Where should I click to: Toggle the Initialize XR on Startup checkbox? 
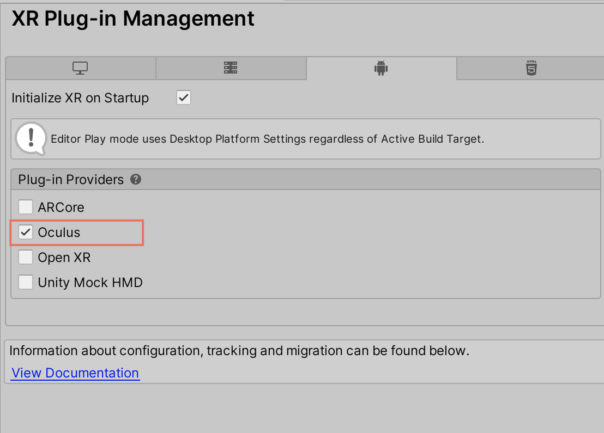click(184, 97)
